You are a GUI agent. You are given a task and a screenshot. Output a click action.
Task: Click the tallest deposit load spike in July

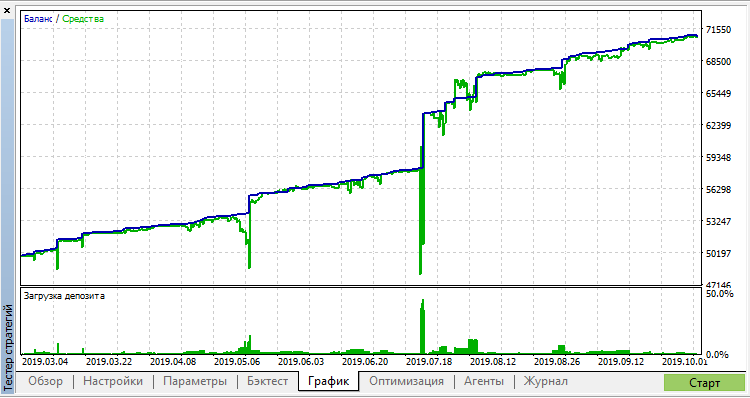422,327
